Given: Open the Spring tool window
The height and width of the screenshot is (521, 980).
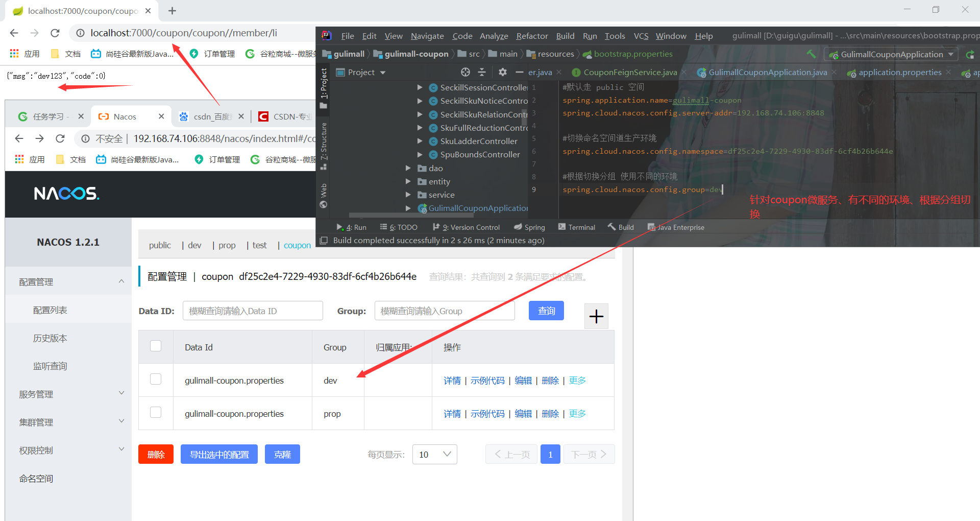Looking at the screenshot, I should (529, 227).
